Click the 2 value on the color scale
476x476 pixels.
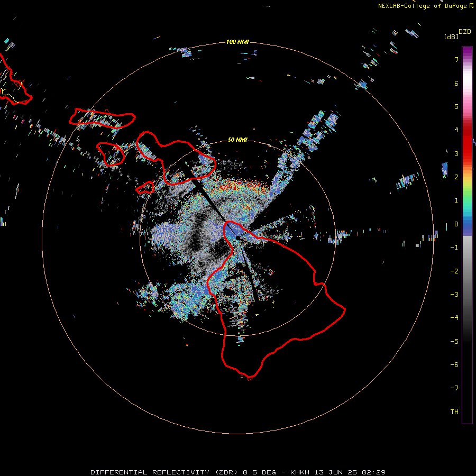pos(456,177)
